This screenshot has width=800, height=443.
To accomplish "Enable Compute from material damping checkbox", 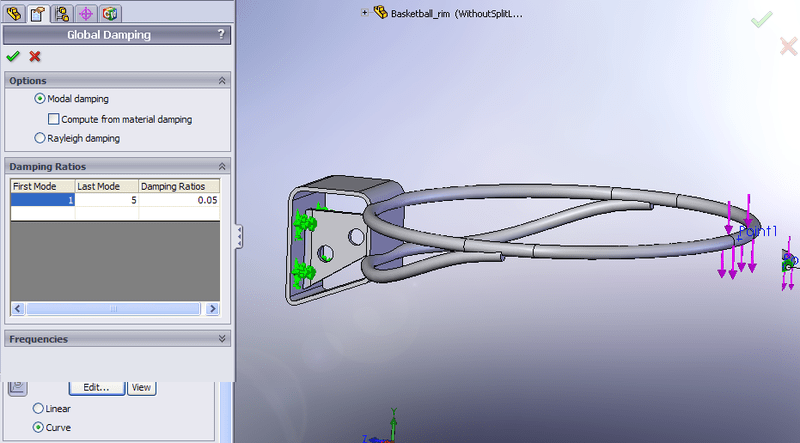I will click(x=54, y=119).
